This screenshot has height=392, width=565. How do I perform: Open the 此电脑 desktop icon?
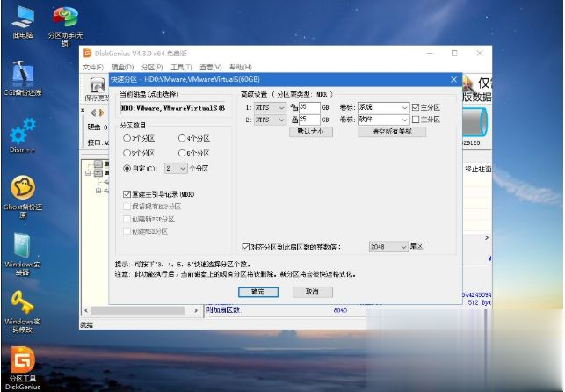coord(23,22)
